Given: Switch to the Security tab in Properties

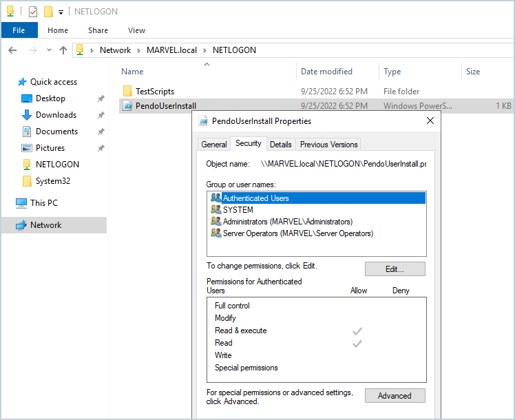Looking at the screenshot, I should (x=248, y=143).
